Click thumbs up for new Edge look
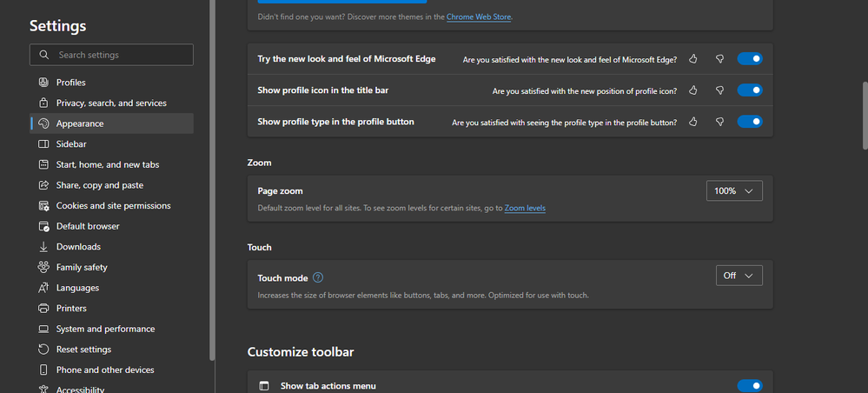 (693, 59)
